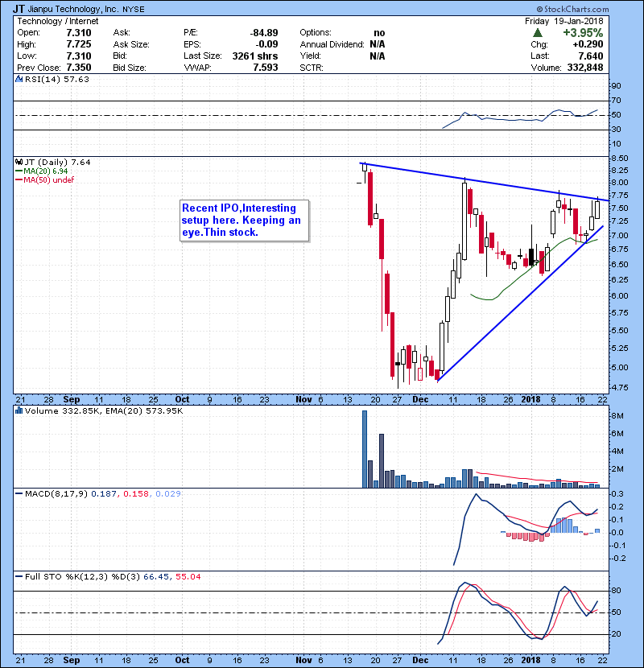644x668 pixels.
Task: Click the Jianpu Technology, Inc. company name
Action: coord(73,9)
